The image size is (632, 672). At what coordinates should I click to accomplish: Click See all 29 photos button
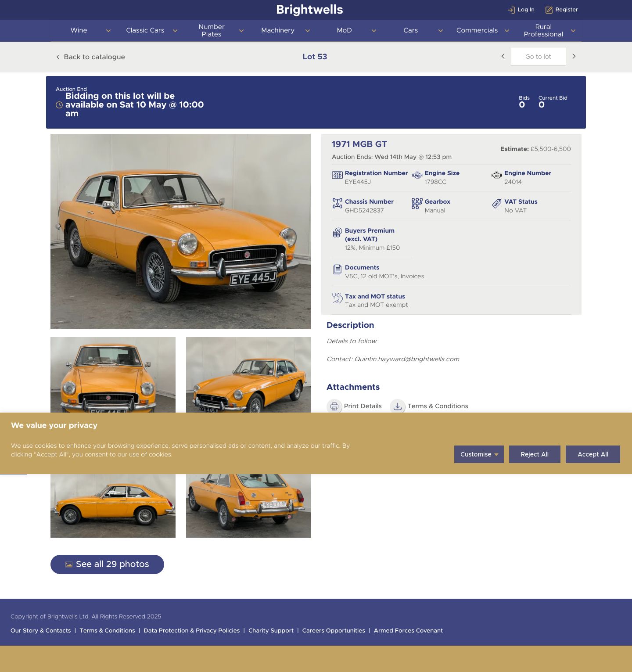pyautogui.click(x=107, y=564)
